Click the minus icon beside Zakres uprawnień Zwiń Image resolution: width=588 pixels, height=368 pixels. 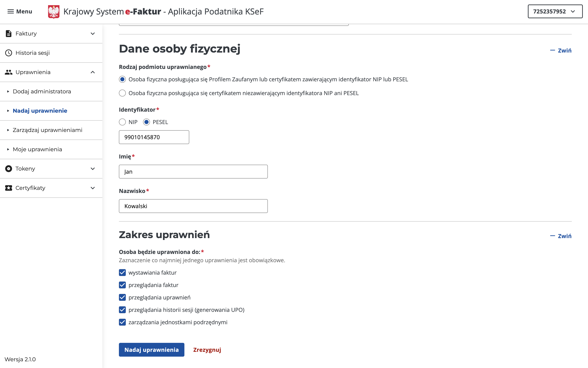553,236
